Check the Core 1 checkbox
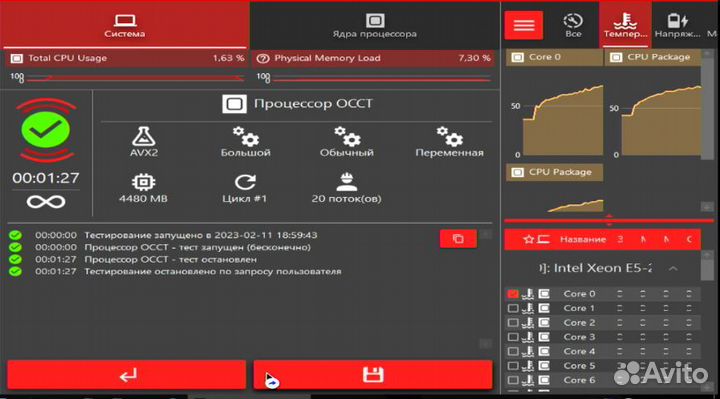The image size is (720, 399). click(513, 308)
